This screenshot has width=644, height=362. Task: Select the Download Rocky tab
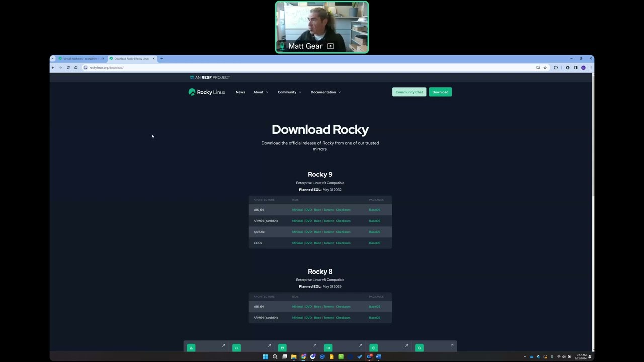coord(131,59)
